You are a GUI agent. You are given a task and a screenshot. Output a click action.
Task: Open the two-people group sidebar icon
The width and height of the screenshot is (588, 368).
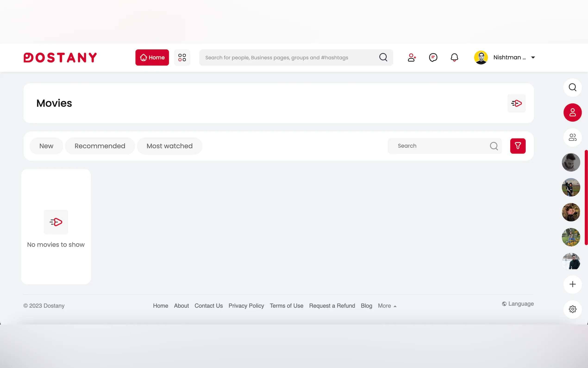[572, 137]
